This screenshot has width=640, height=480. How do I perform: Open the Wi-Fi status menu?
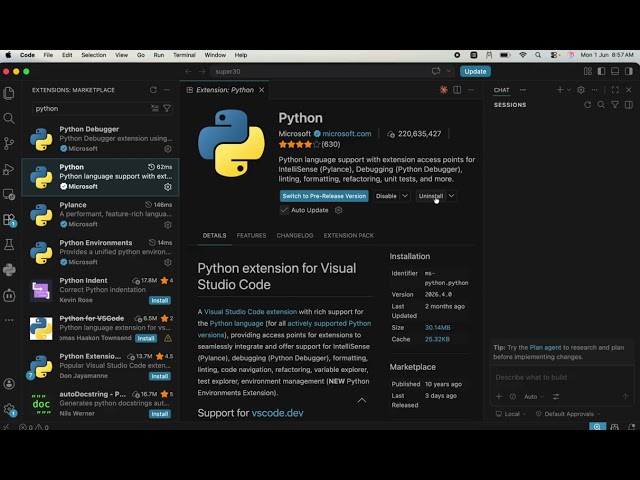(523, 55)
